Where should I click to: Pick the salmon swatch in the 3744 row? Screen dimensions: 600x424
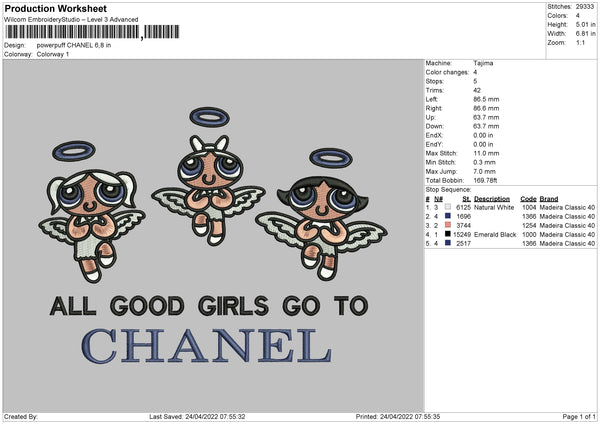pos(448,225)
